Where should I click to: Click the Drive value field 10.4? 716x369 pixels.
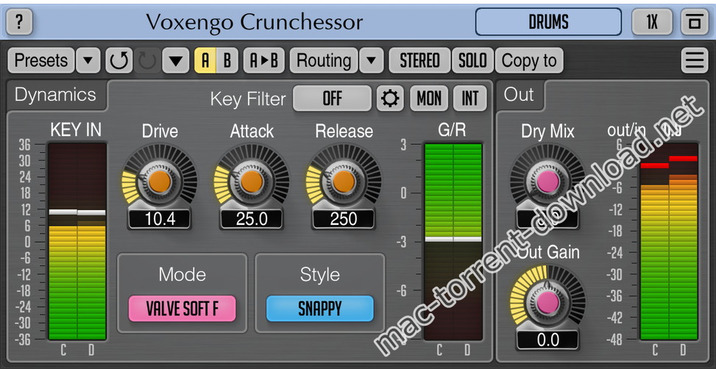(x=159, y=219)
